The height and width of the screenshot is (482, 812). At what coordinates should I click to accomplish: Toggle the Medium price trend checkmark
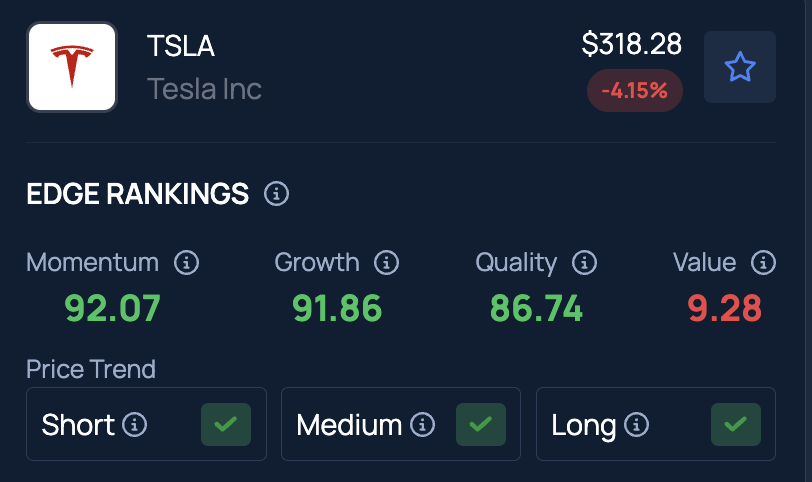481,425
